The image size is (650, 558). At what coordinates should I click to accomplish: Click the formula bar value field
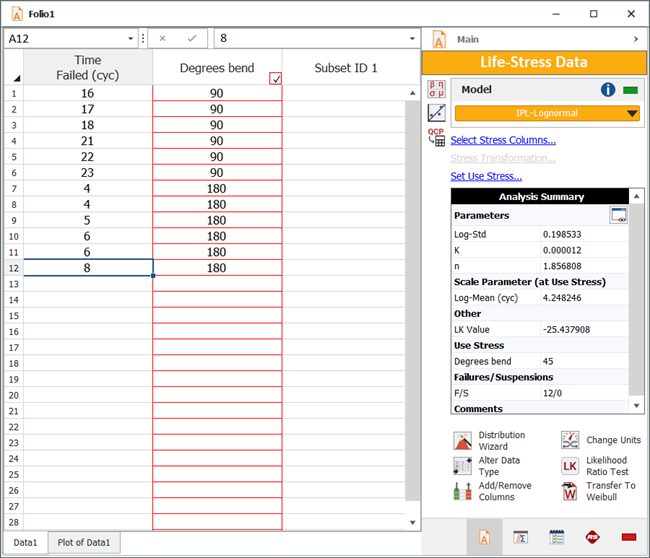310,38
